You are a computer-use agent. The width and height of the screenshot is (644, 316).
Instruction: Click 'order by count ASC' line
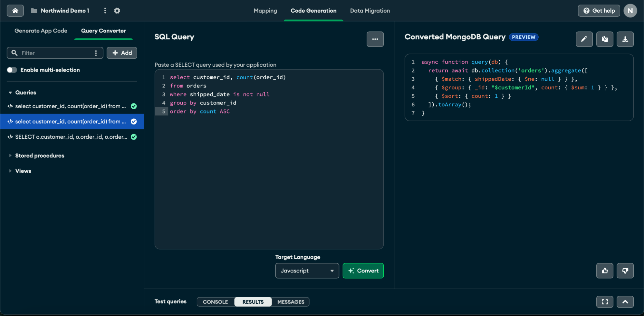200,112
